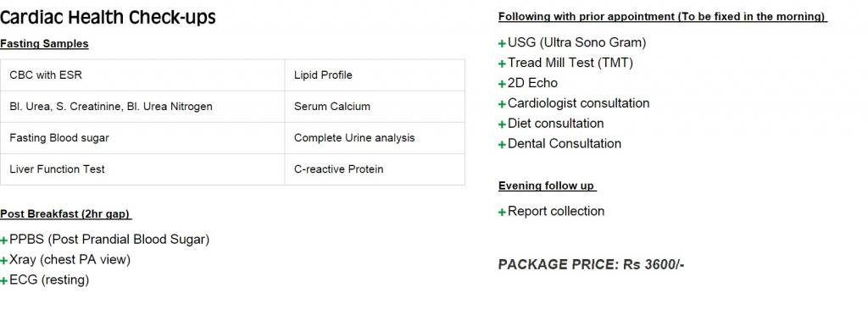Click the Serum Calcium table cell
The width and height of the screenshot is (868, 332).
pyautogui.click(x=375, y=107)
